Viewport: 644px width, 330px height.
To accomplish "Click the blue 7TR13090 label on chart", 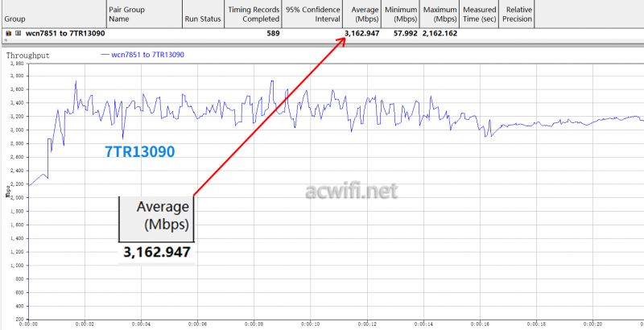I will click(x=140, y=151).
